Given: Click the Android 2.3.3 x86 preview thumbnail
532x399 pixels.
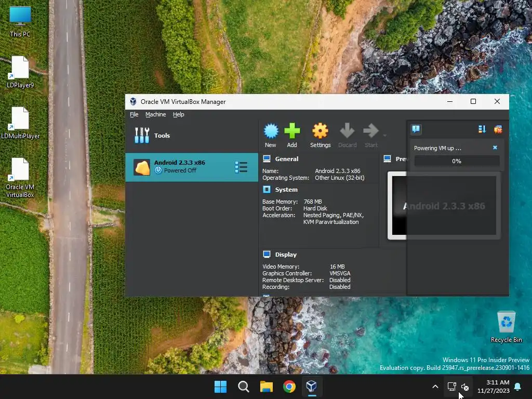Looking at the screenshot, I should point(444,206).
